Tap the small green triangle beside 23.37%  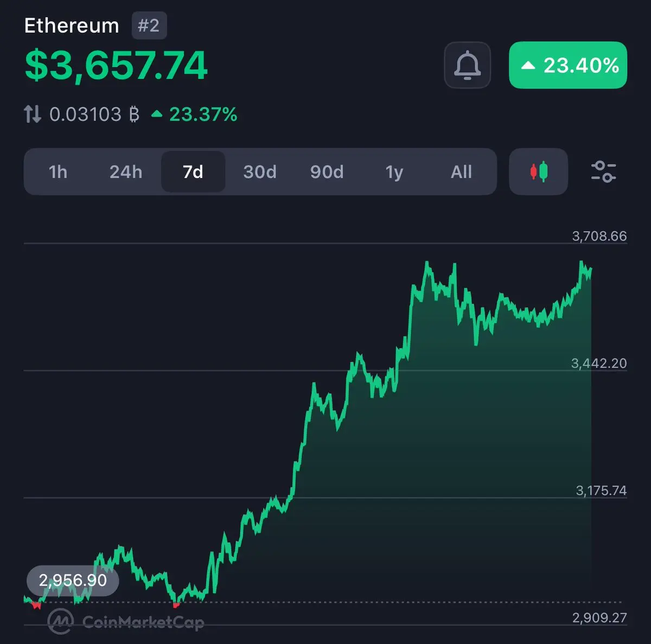[x=157, y=114]
